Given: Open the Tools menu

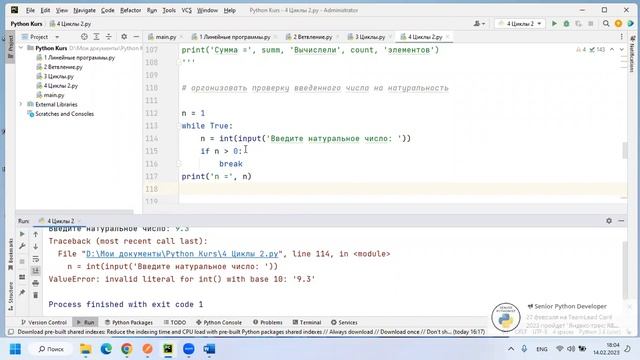Looking at the screenshot, I should (x=169, y=10).
